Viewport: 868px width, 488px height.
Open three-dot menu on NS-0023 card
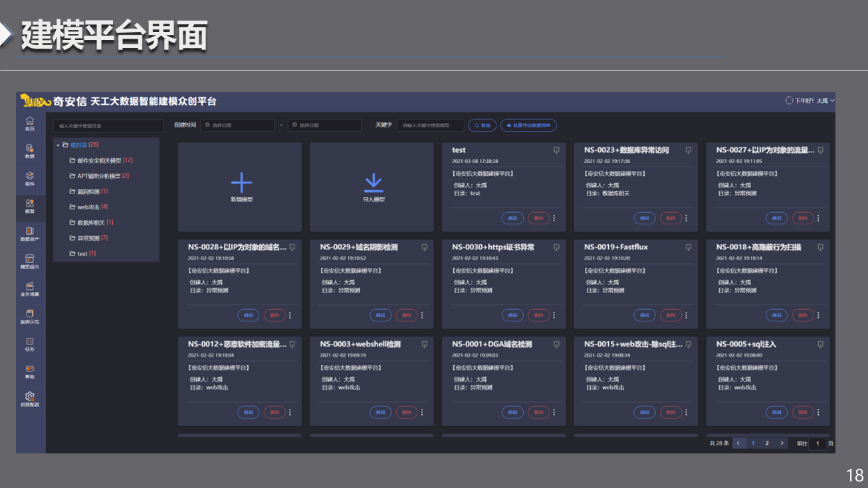(x=687, y=218)
